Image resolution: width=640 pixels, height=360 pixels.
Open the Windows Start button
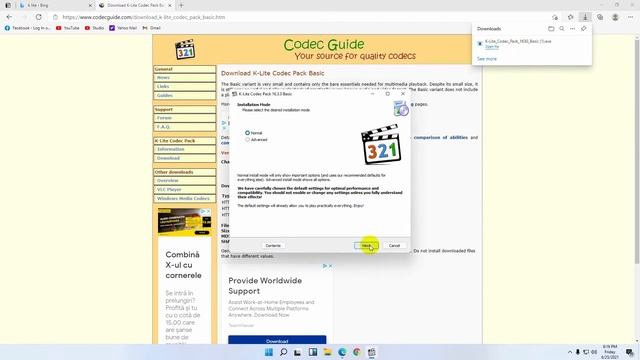(269, 352)
